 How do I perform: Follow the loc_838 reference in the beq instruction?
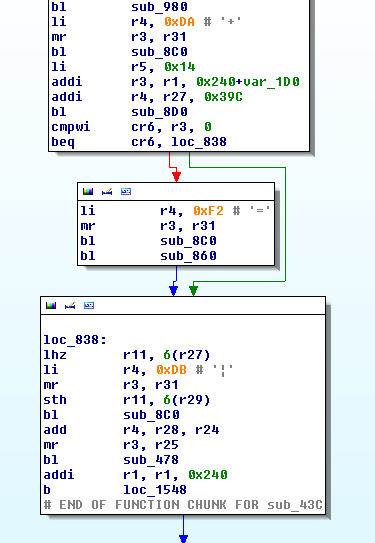click(199, 142)
